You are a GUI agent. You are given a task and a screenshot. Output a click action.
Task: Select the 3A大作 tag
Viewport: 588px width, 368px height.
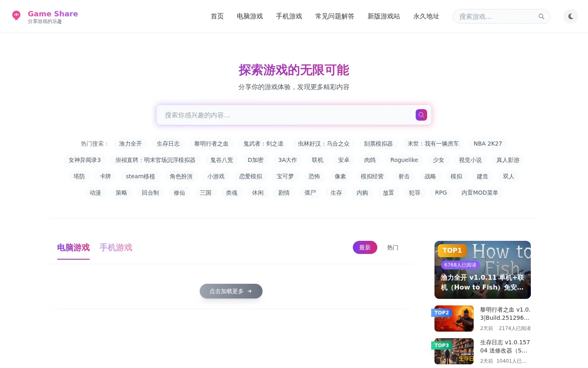(288, 160)
